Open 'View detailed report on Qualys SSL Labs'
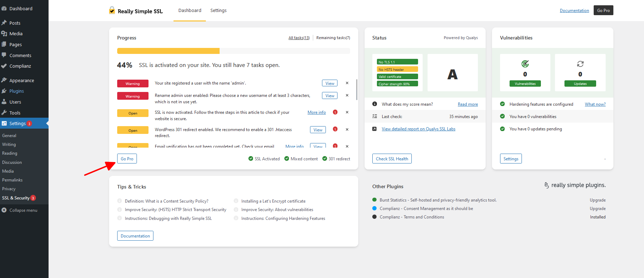Image resolution: width=644 pixels, height=278 pixels. click(418, 129)
